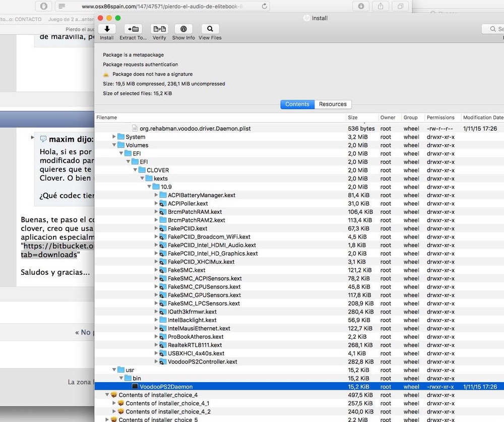504x422 pixels.
Task: Click the search field in Install window
Action: coord(493,29)
